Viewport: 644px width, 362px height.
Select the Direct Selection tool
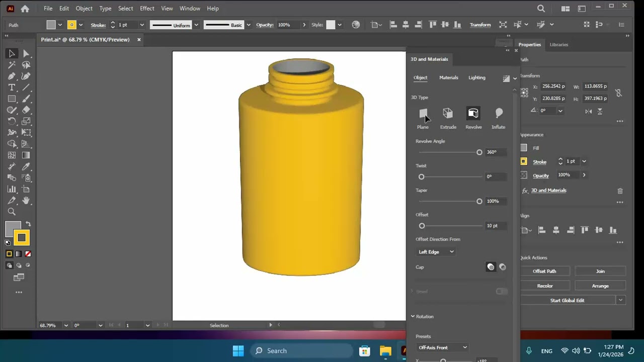tap(26, 53)
